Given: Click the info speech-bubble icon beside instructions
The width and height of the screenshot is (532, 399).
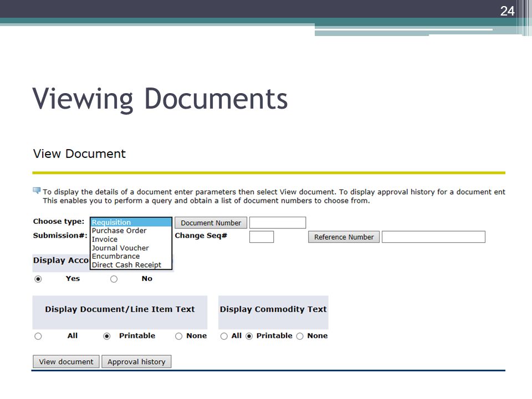Looking at the screenshot, I should pyautogui.click(x=37, y=190).
